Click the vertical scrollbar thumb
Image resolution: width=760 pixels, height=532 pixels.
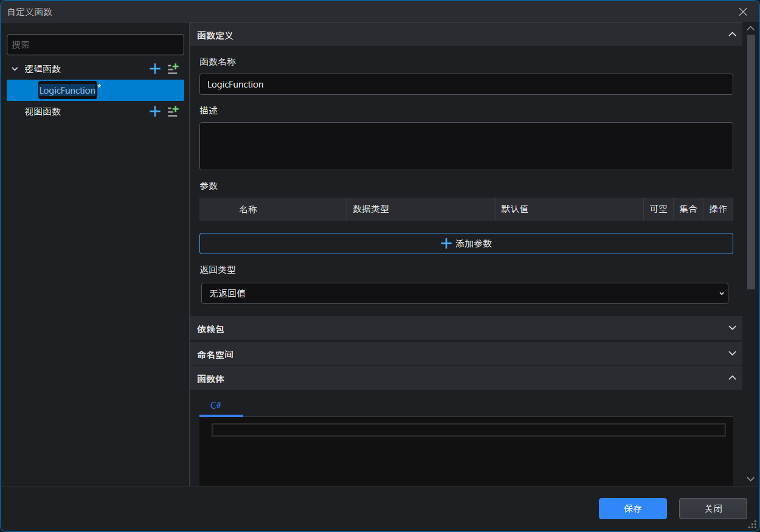point(751,158)
